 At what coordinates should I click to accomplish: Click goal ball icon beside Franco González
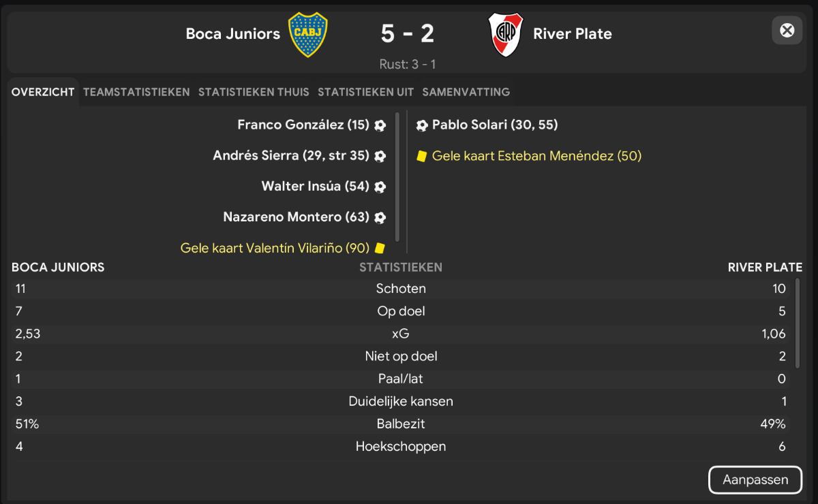[x=380, y=125]
